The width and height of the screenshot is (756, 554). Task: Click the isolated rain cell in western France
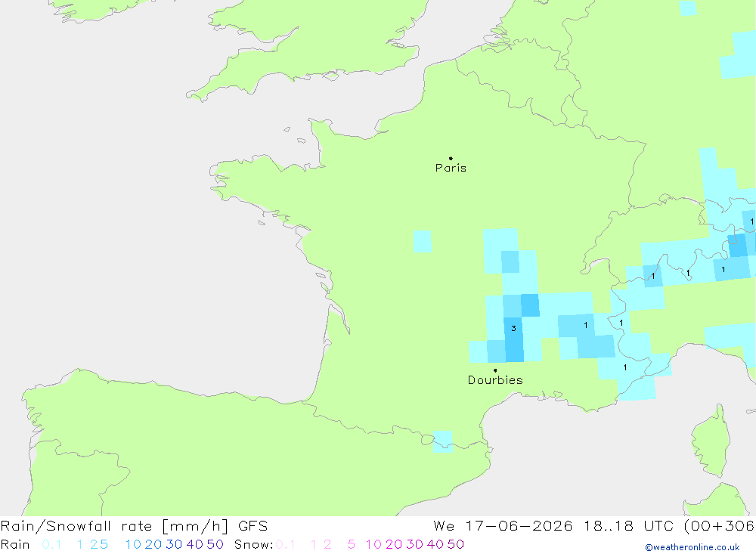[423, 241]
